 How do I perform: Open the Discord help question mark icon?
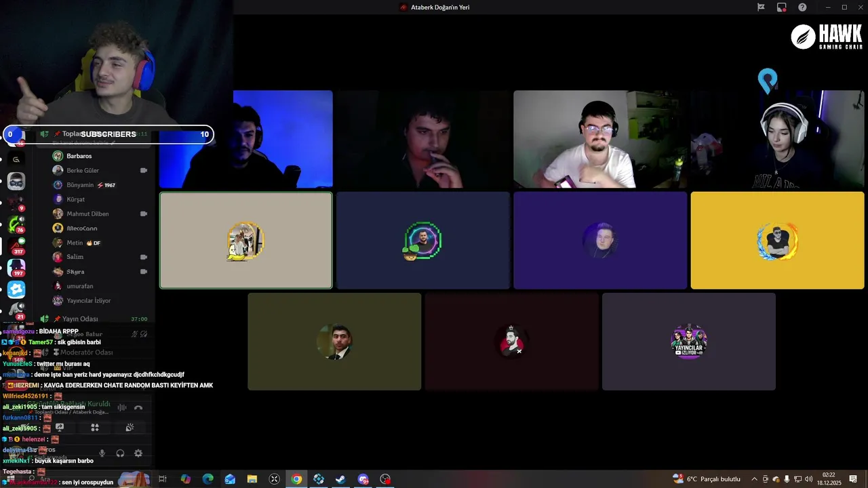(803, 7)
